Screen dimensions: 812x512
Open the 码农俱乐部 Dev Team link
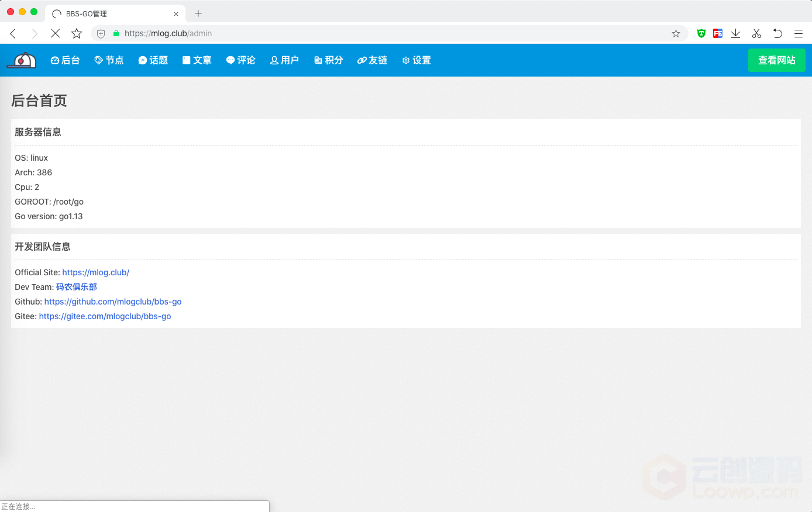pos(77,287)
